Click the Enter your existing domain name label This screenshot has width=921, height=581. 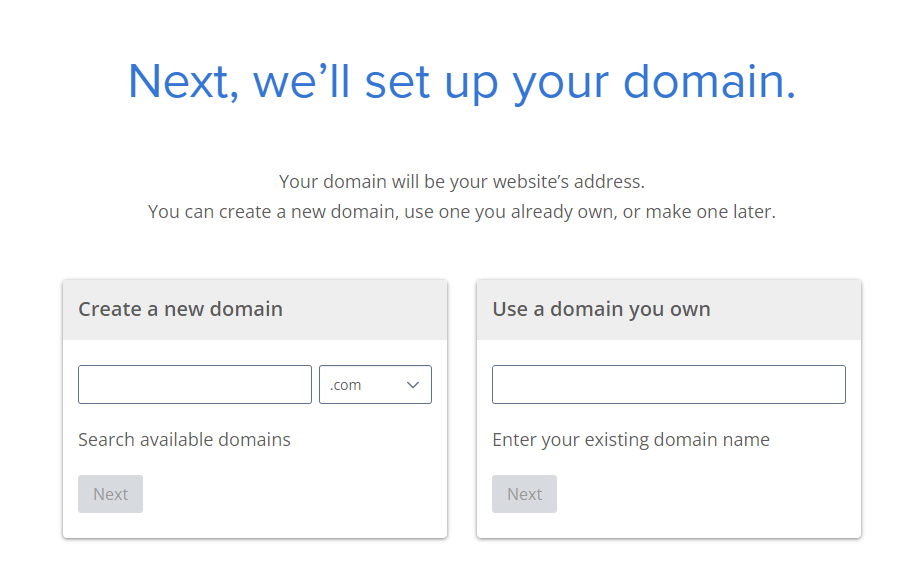coord(631,439)
